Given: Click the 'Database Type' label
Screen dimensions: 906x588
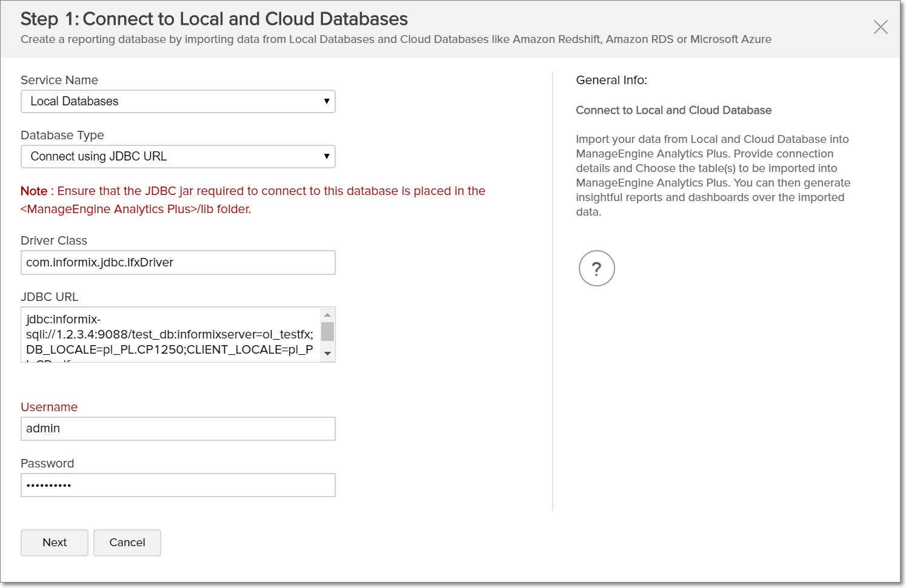Looking at the screenshot, I should coord(62,135).
